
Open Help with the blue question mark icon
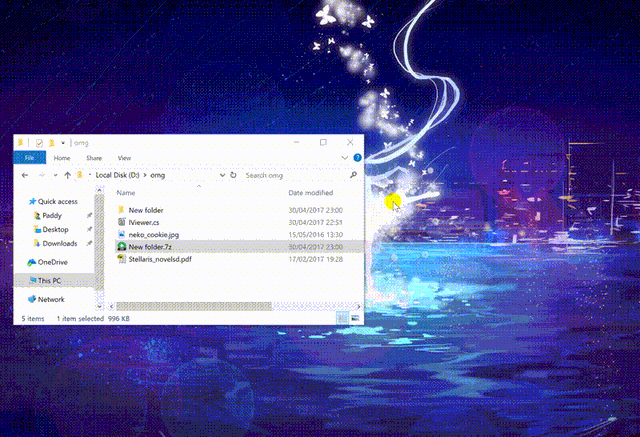tap(357, 158)
